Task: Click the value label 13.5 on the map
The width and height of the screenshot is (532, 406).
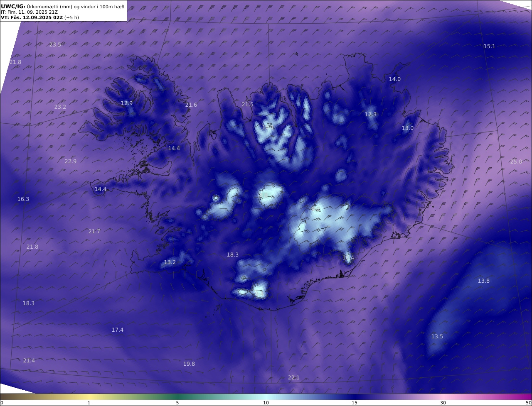Action: [437, 336]
